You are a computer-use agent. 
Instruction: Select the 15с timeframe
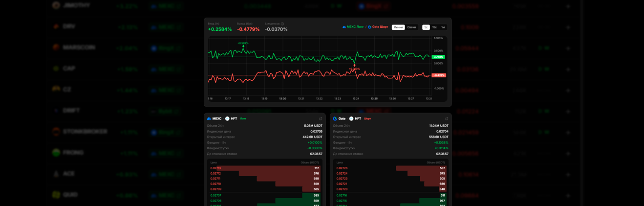tap(434, 27)
